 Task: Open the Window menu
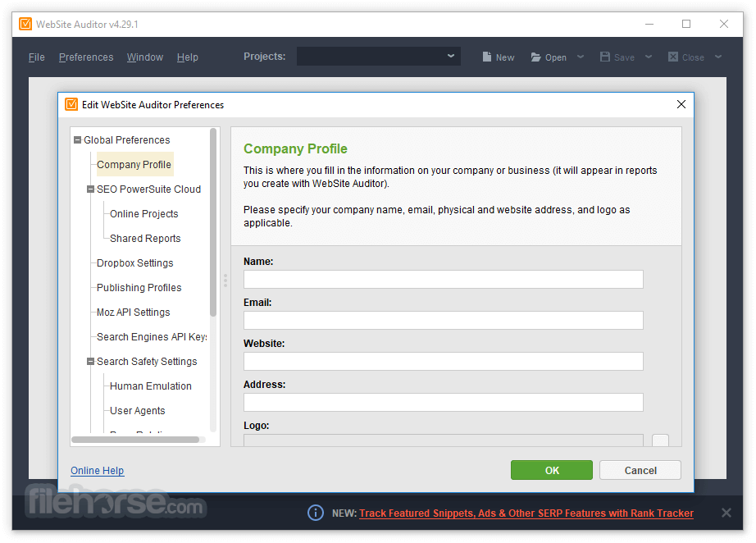click(145, 57)
